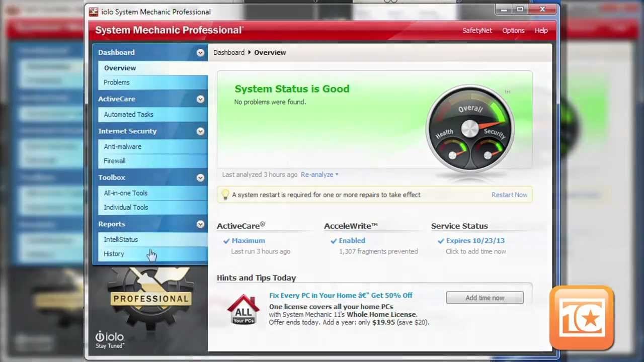
Task: Click the orange star logo overlay
Action: [582, 318]
